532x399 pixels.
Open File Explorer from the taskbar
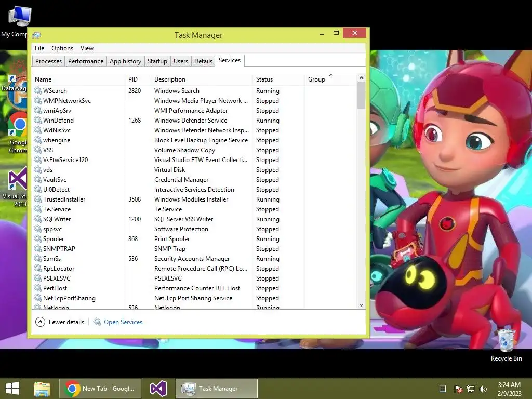coord(42,389)
